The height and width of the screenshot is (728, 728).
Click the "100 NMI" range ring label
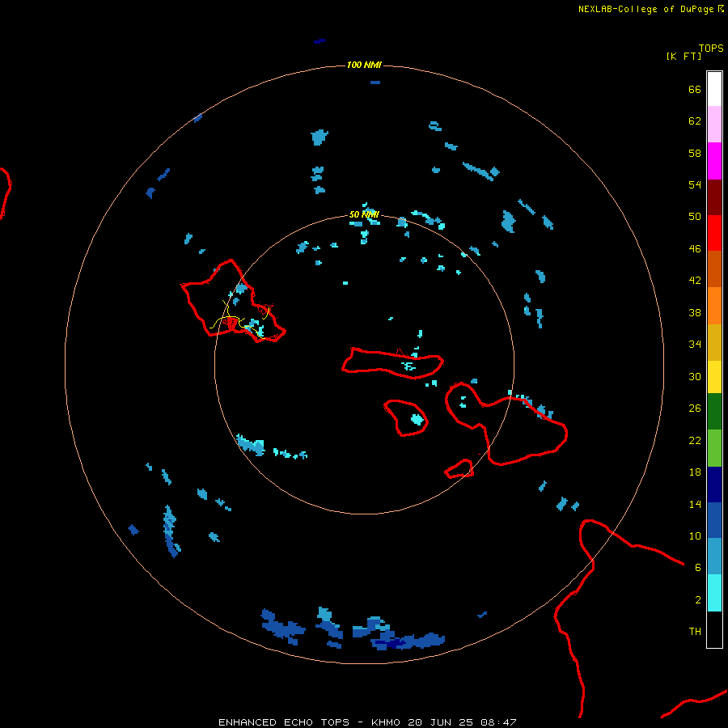(364, 65)
